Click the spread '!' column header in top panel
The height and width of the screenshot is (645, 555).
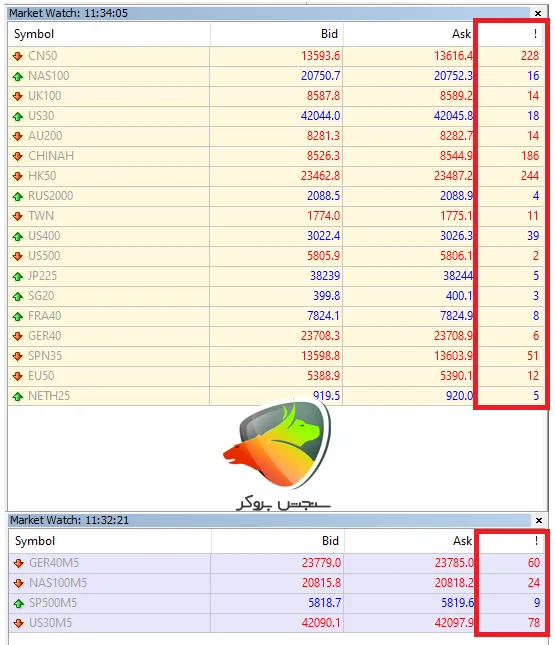coord(510,34)
